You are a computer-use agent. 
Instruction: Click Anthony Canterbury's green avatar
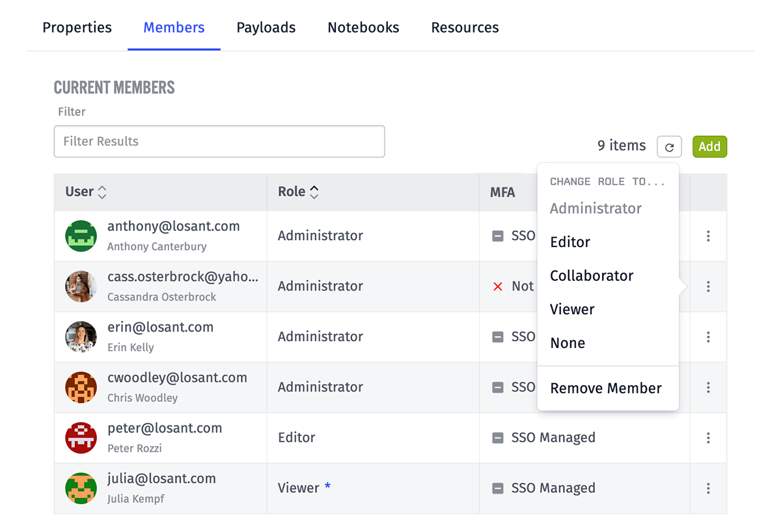point(81,236)
